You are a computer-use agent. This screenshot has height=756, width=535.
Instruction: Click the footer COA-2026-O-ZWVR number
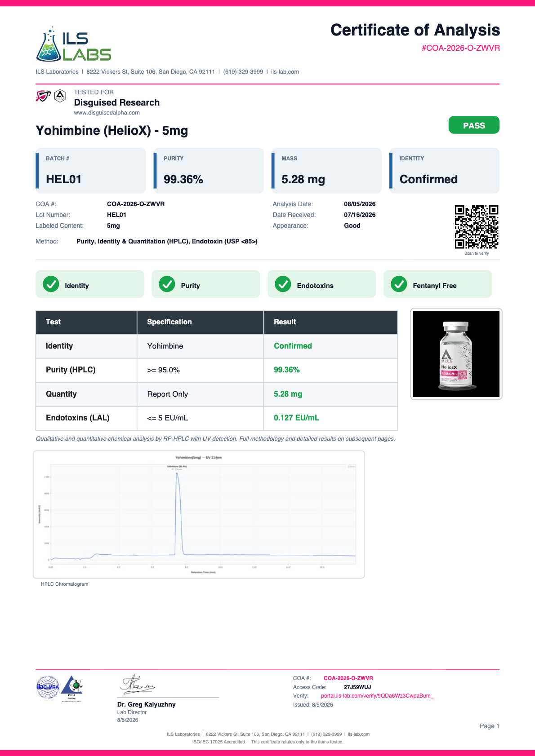348,678
